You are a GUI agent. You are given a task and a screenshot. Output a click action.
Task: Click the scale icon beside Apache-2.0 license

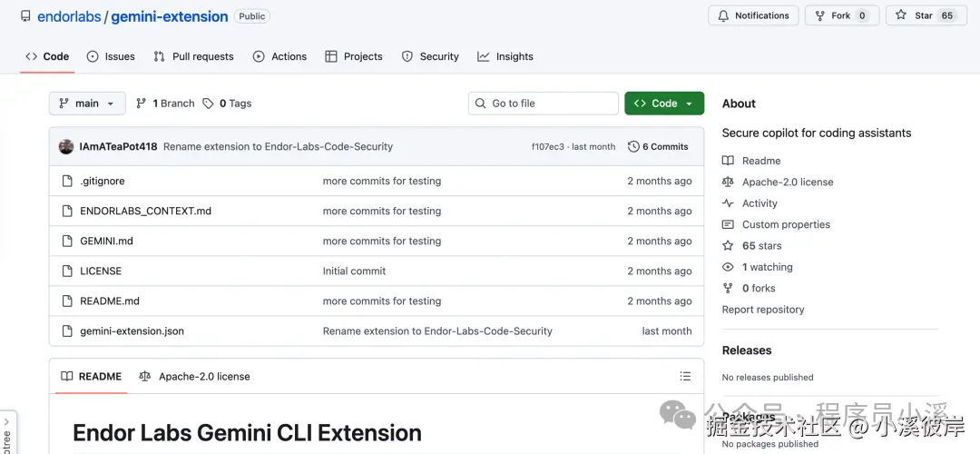728,182
